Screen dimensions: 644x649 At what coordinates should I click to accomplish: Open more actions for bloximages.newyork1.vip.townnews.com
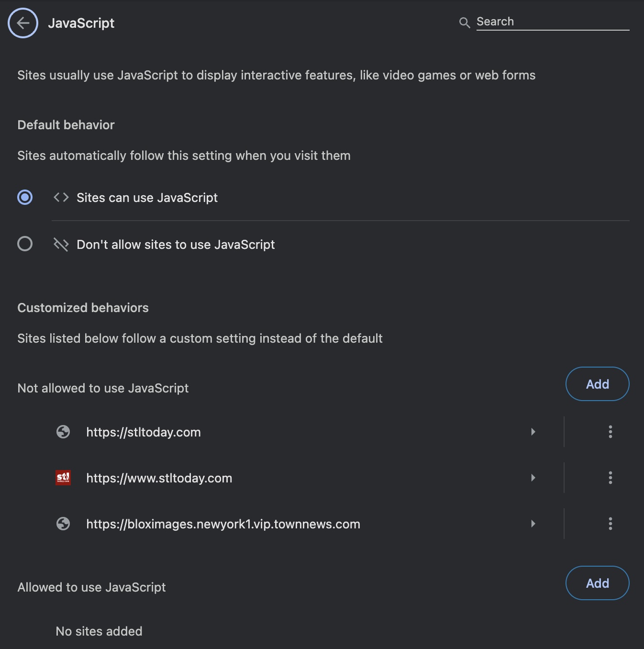610,524
